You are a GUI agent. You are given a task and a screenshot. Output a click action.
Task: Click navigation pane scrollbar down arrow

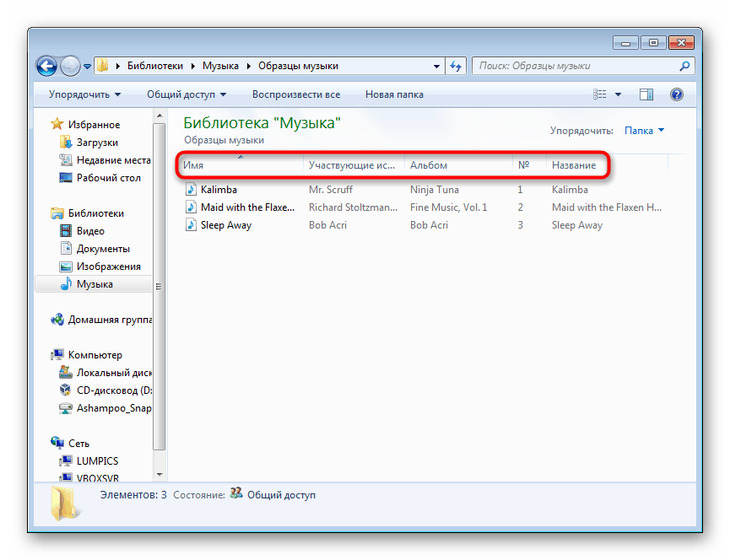[160, 475]
